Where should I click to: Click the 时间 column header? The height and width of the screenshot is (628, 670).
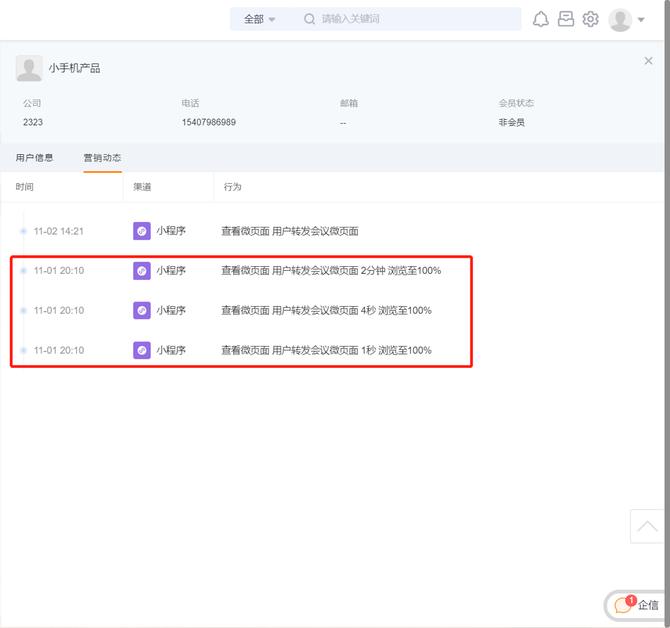pos(25,187)
